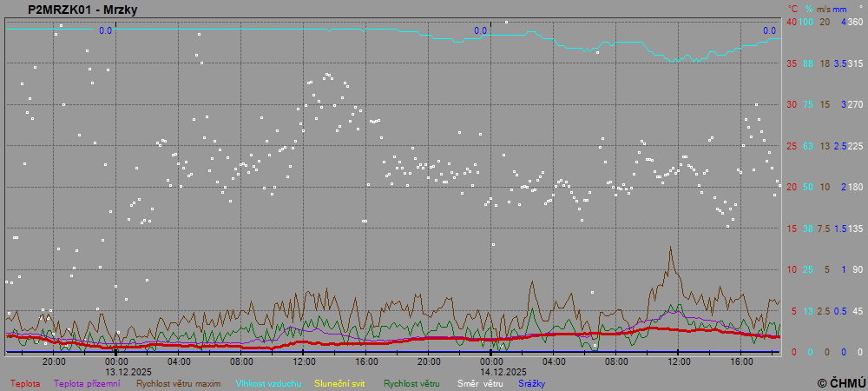
Task: Click the tallest wind gust peak near noon 14.12
Action: (x=670, y=248)
